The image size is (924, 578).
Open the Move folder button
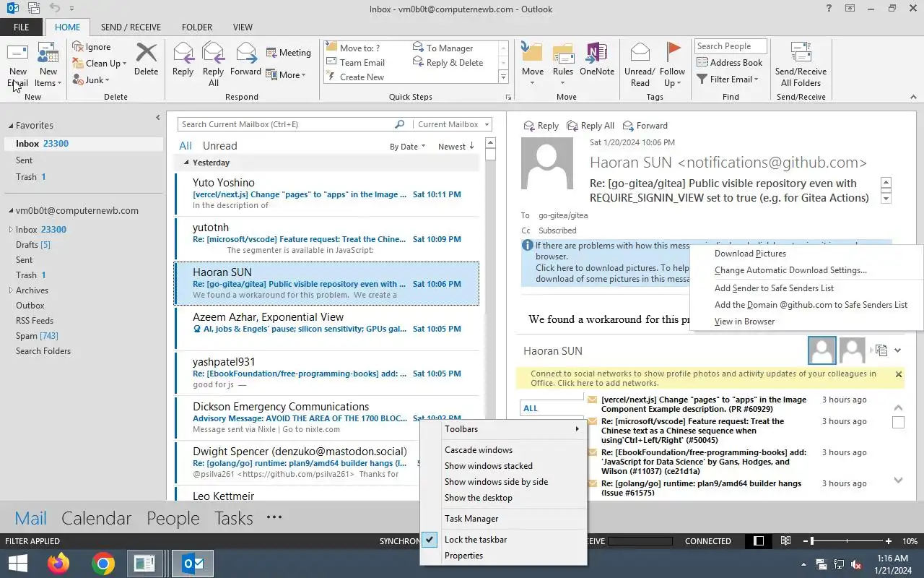tap(533, 65)
